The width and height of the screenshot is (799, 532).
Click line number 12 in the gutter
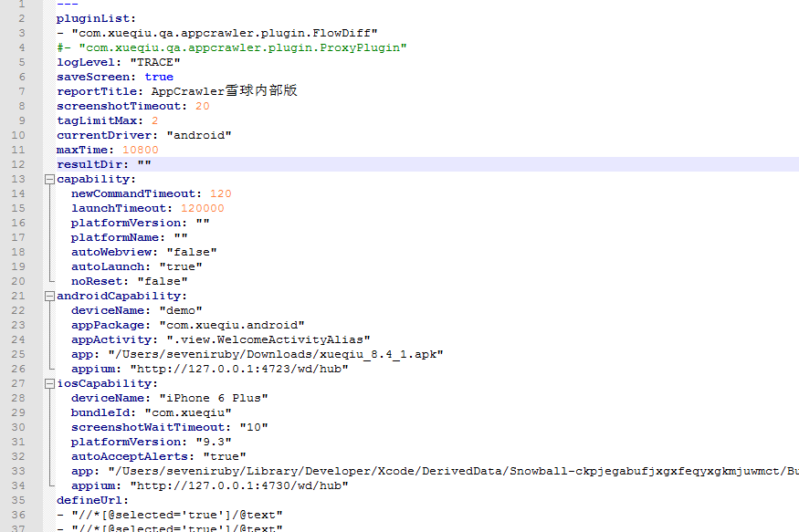coord(18,165)
